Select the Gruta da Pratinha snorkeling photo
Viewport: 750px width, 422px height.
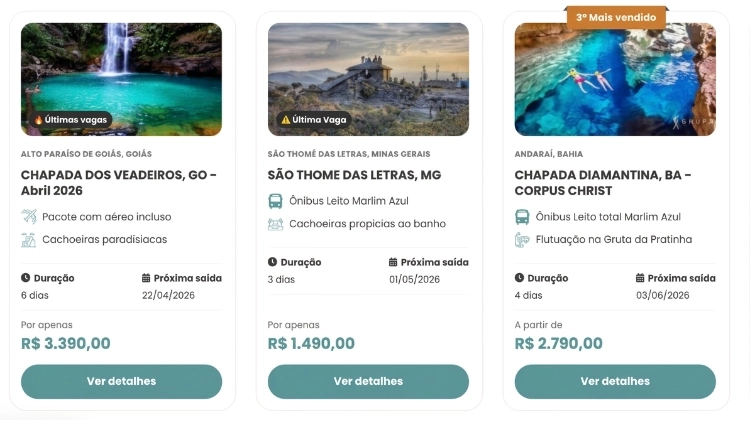(x=615, y=80)
